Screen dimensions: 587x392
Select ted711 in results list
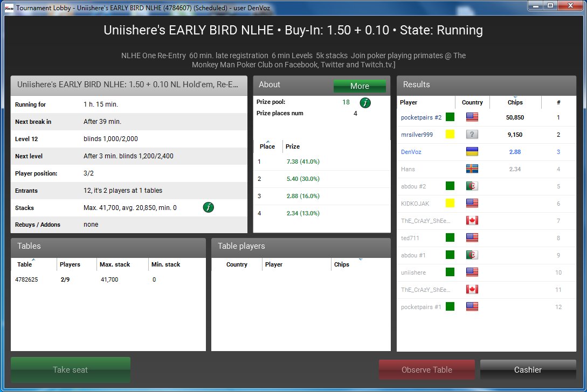410,237
